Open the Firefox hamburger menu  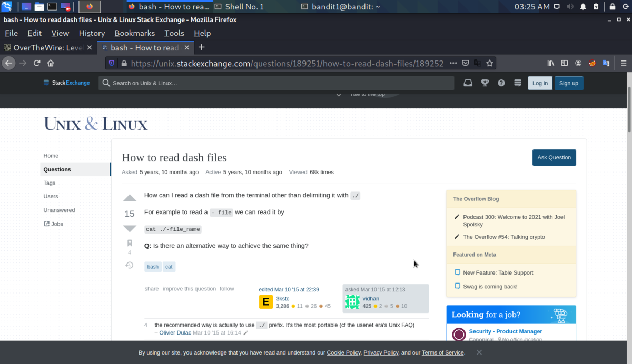(624, 63)
